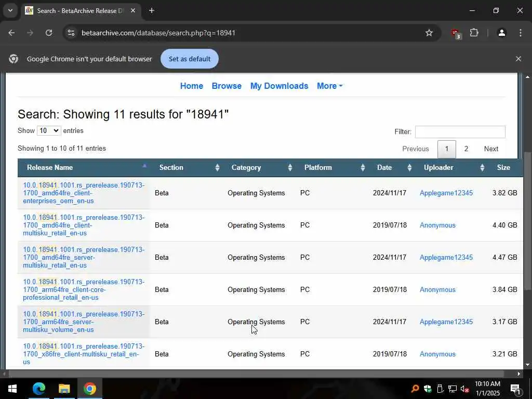Dismiss the default browser notification bar
The width and height of the screenshot is (532, 399).
518,59
